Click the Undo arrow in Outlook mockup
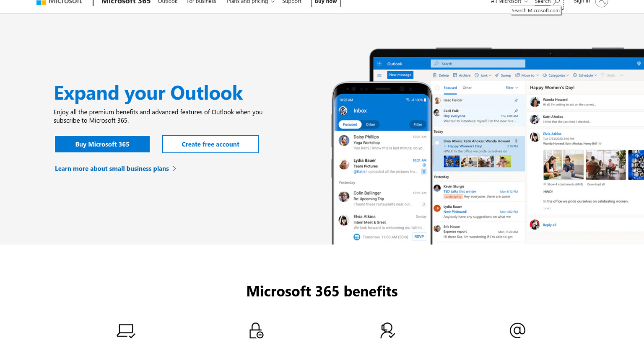Image resolution: width=644 pixels, height=345 pixels. [602, 75]
